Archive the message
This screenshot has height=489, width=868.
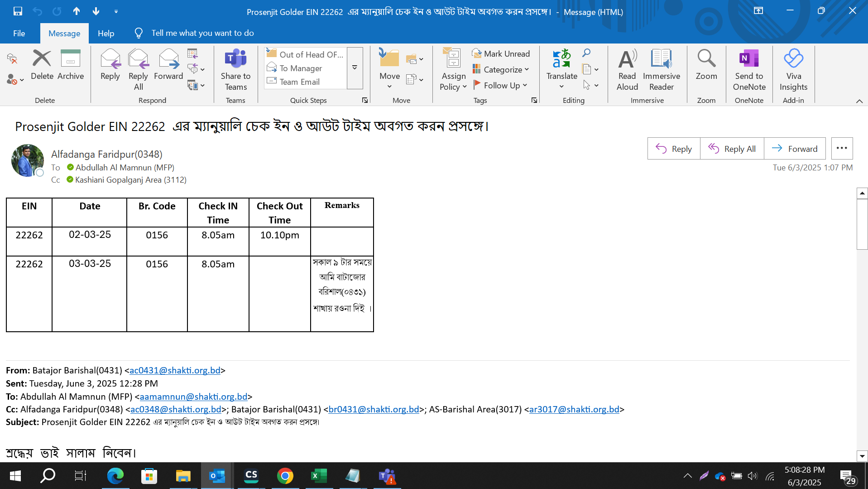[71, 65]
